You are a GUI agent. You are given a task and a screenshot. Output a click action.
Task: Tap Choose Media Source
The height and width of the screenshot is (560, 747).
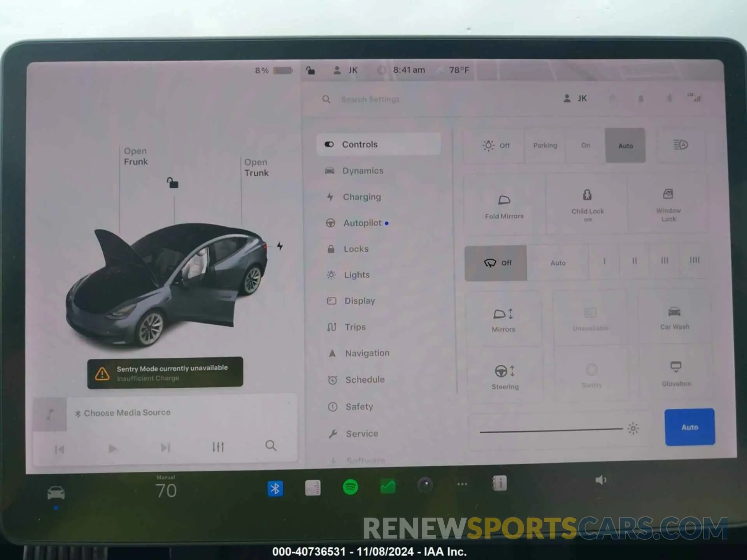(x=127, y=413)
